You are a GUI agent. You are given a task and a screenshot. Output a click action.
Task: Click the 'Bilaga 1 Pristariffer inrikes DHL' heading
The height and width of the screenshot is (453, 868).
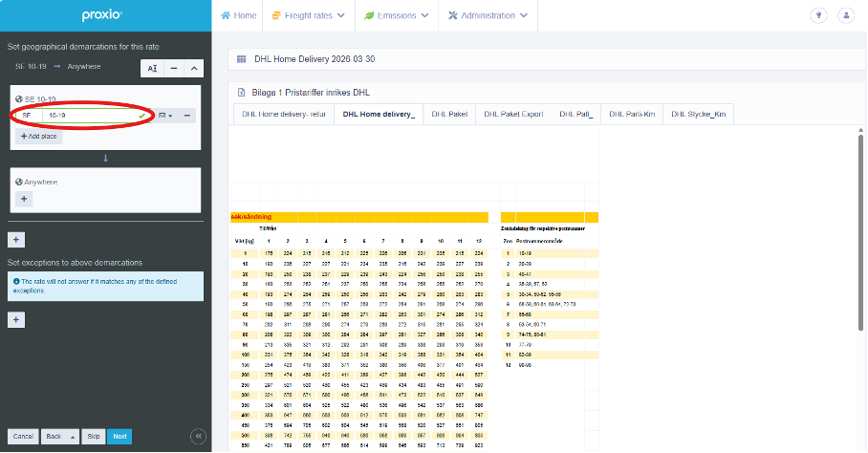(x=311, y=93)
